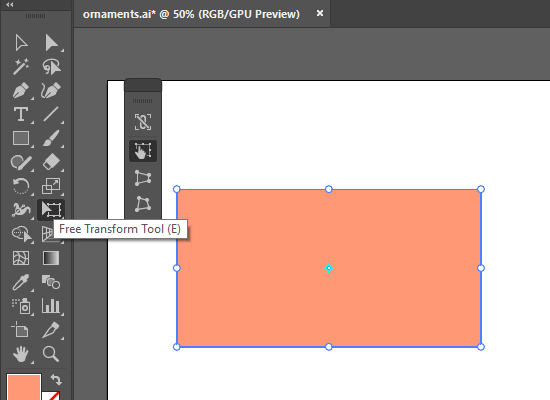Select the Rotate tool
This screenshot has height=400, width=550.
pyautogui.click(x=21, y=186)
